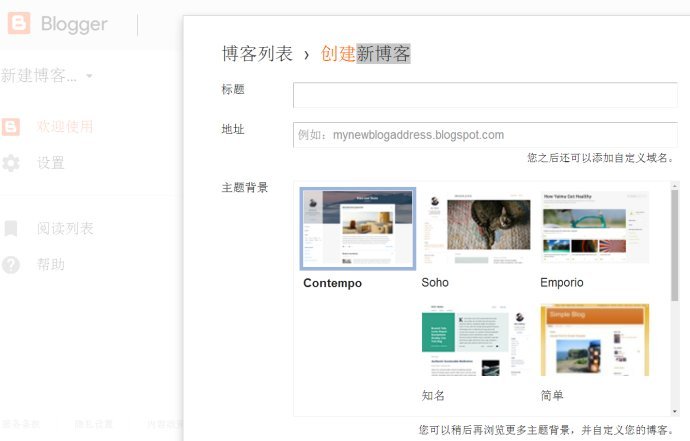
Task: Select the 简单 theme thumbnail
Action: click(x=595, y=340)
